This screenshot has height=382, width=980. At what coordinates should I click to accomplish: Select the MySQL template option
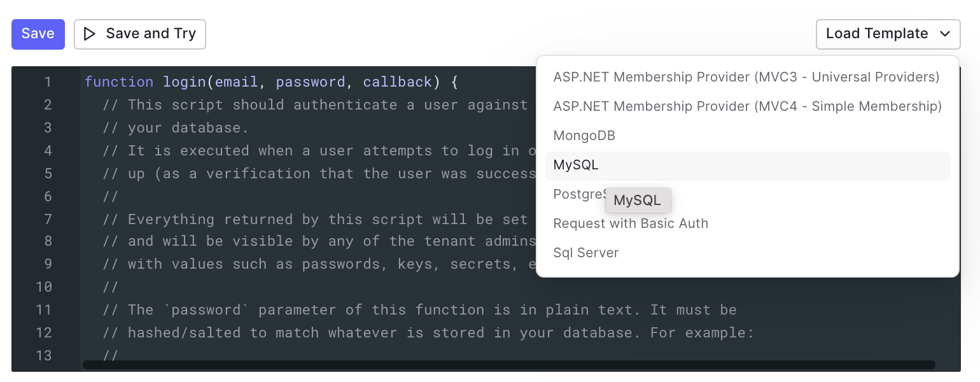[x=748, y=166]
